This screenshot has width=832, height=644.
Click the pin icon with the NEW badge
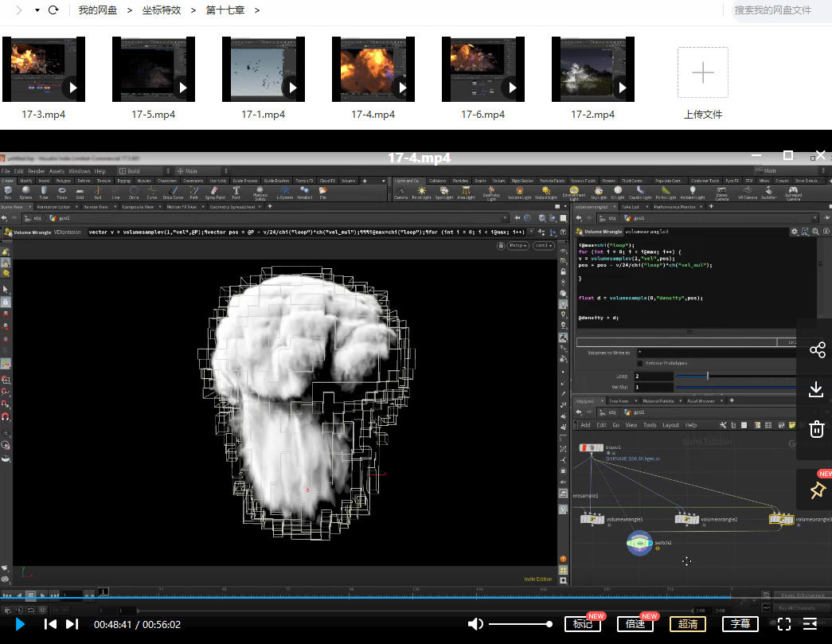click(x=816, y=490)
